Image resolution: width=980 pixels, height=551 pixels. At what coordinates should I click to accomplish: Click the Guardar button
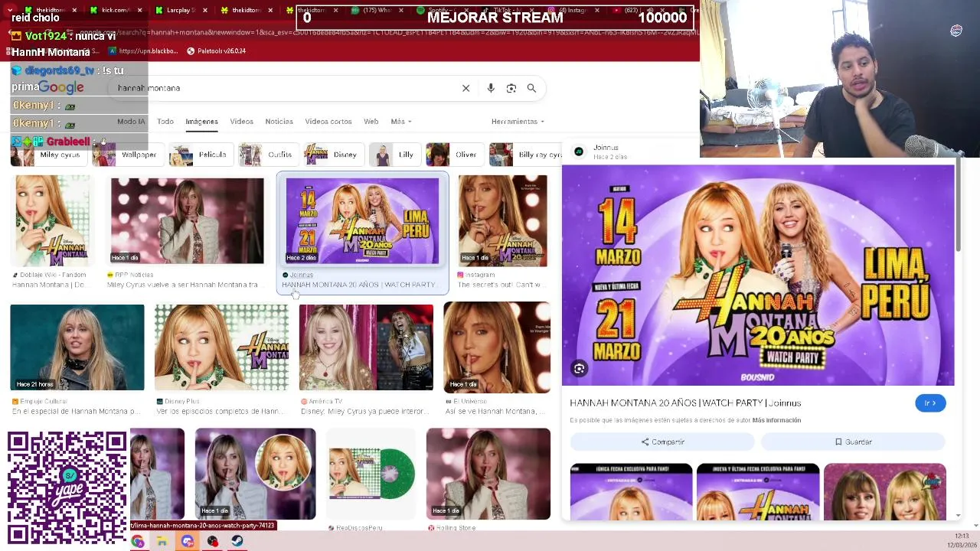click(x=853, y=442)
